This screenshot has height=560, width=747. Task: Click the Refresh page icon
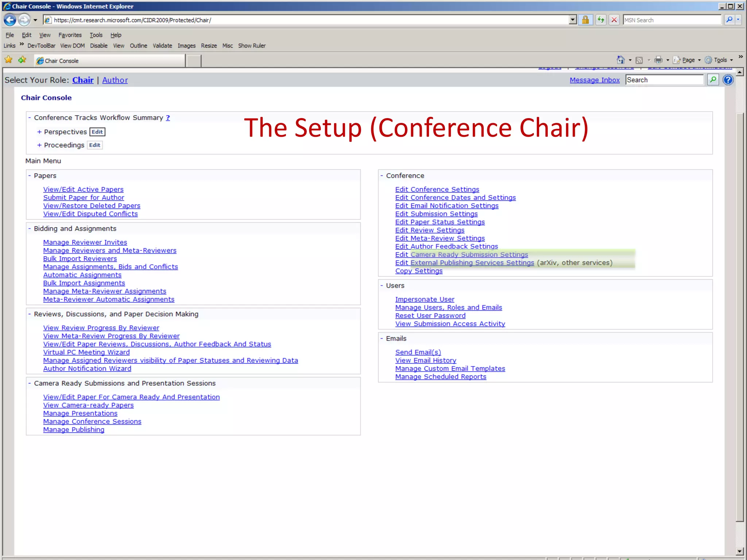click(x=601, y=20)
